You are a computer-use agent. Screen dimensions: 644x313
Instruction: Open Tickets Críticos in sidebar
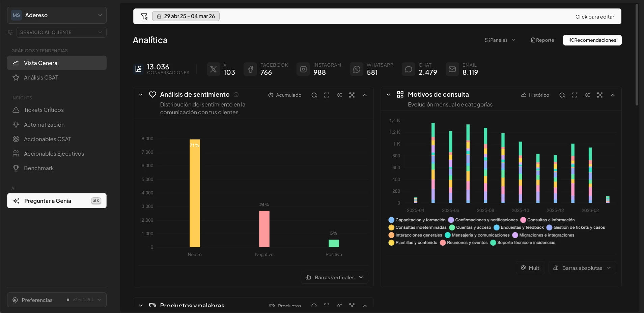coord(44,110)
